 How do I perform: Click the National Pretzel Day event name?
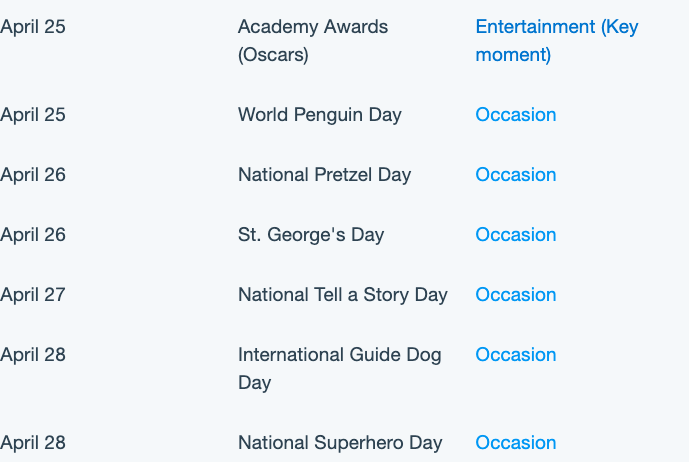[x=324, y=175]
